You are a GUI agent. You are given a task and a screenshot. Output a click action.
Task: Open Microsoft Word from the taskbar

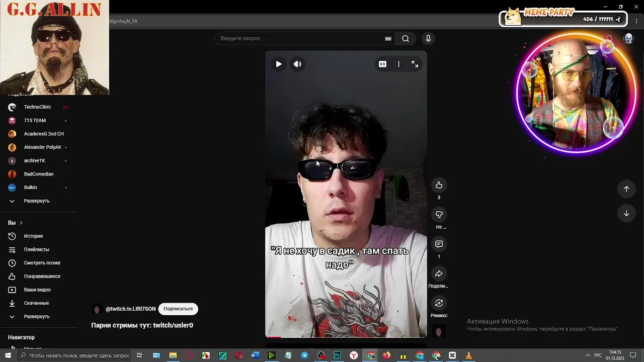pyautogui.click(x=255, y=355)
